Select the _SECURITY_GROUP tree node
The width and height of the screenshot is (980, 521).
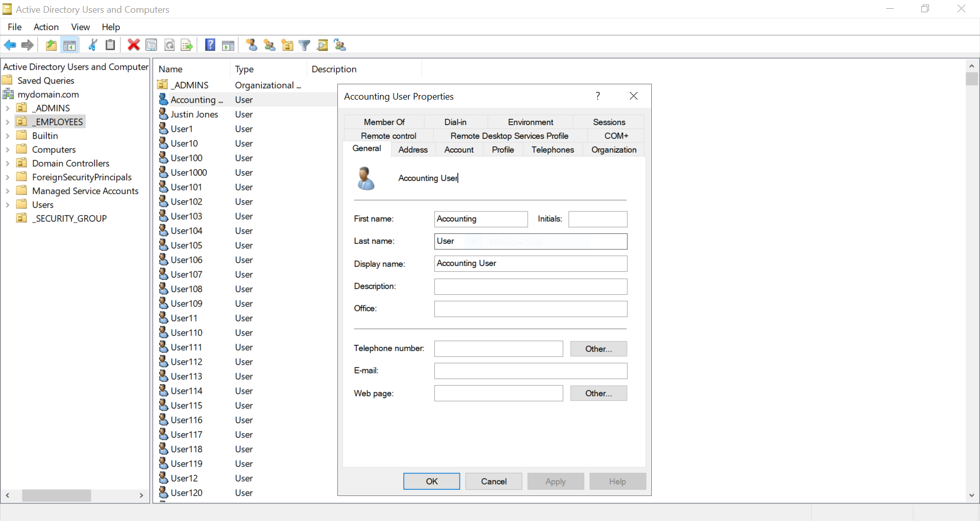point(69,219)
